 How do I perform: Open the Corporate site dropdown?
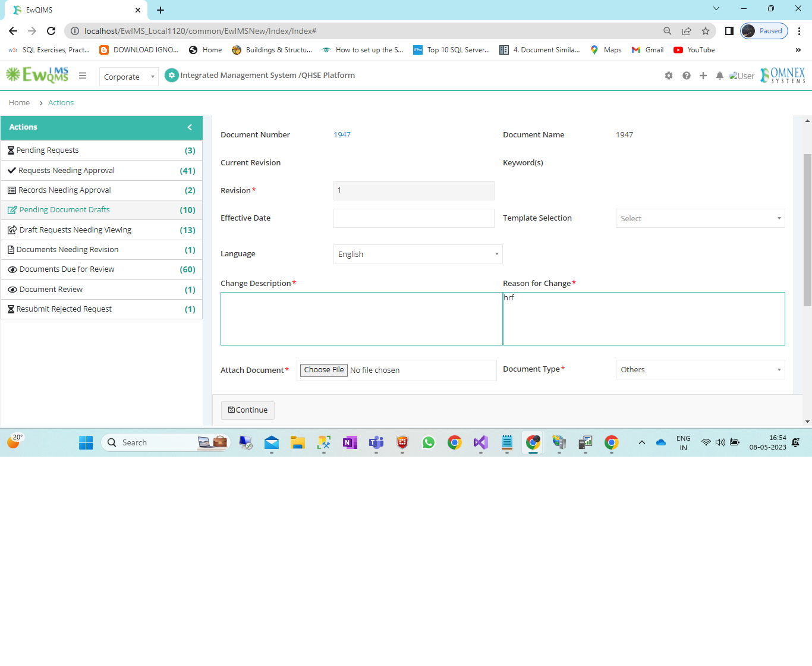click(x=129, y=77)
